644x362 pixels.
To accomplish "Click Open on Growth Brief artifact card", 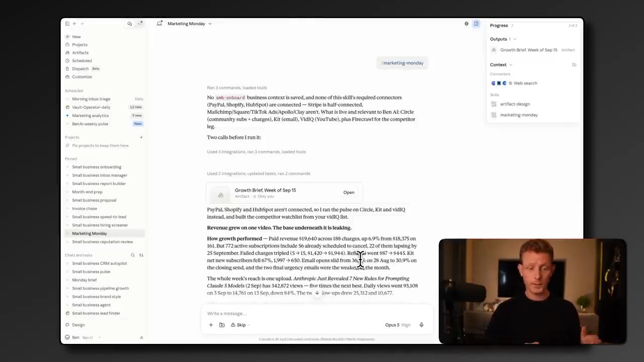I will coord(349,193).
